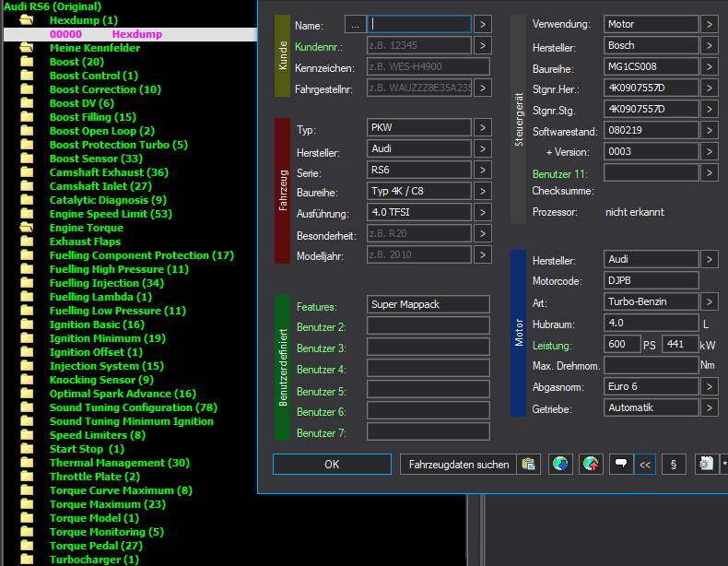Screen dimensions: 728x566
Task: Open dropdown arrow for Getriebe Automatik
Action: [x=710, y=407]
